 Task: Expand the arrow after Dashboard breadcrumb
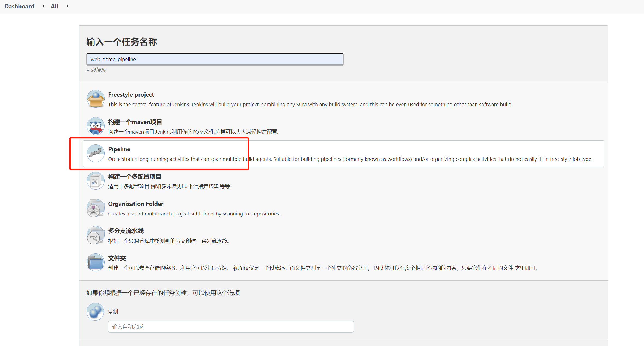point(44,6)
